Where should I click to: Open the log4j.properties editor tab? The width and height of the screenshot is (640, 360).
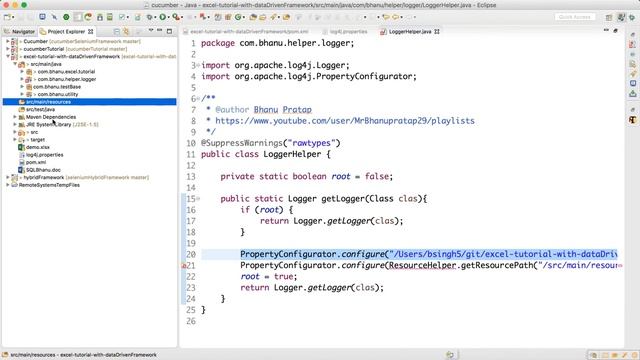pyautogui.click(x=345, y=31)
